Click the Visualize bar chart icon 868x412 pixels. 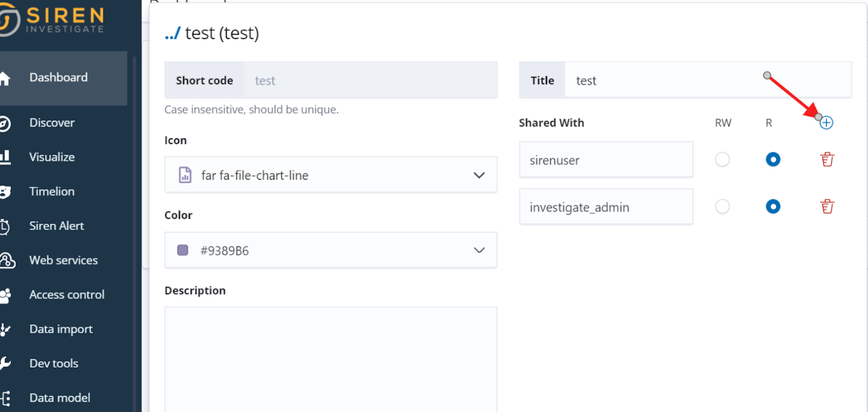coord(5,157)
